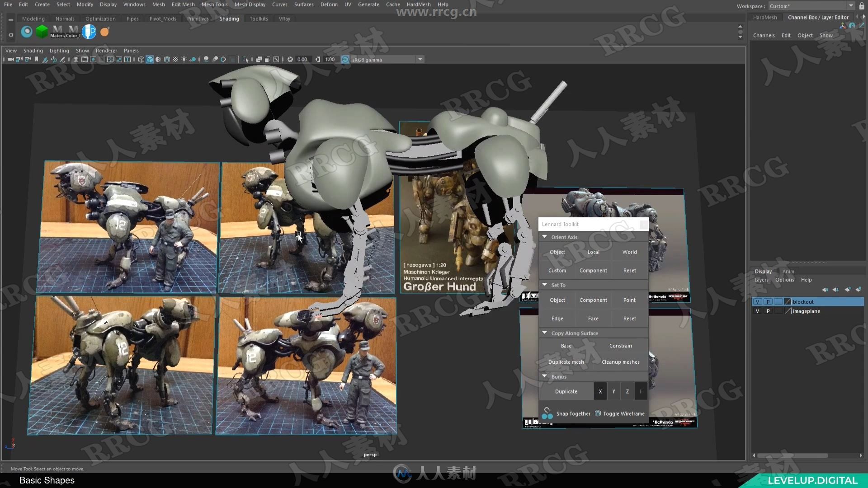868x488 pixels.
Task: Collapse the Copy Along Surface section
Action: 545,333
